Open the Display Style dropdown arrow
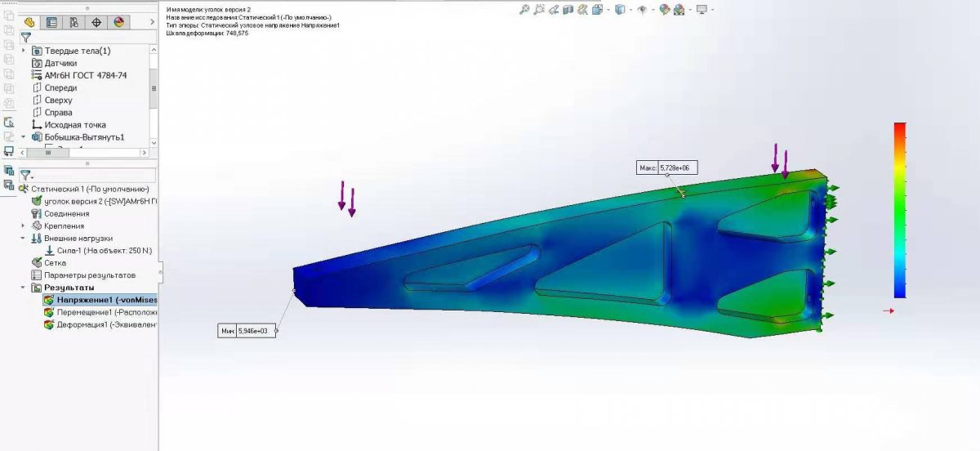This screenshot has height=451, width=980. click(630, 10)
